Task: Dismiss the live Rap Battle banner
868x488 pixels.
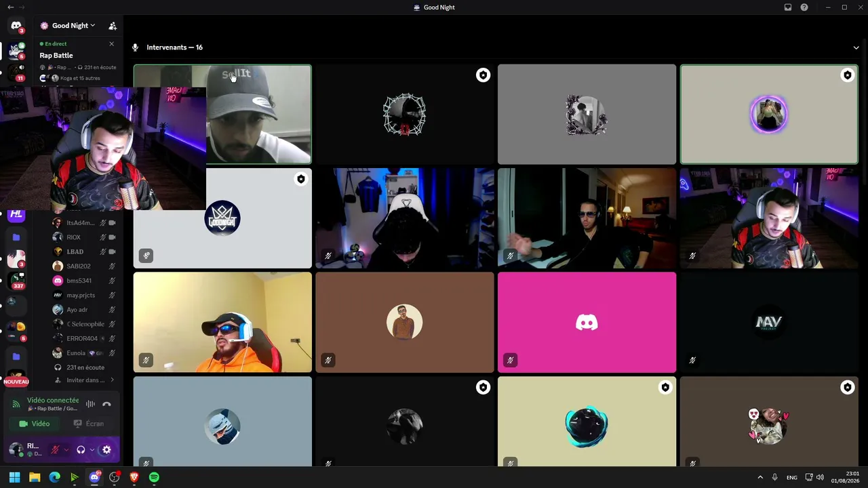Action: click(x=112, y=44)
